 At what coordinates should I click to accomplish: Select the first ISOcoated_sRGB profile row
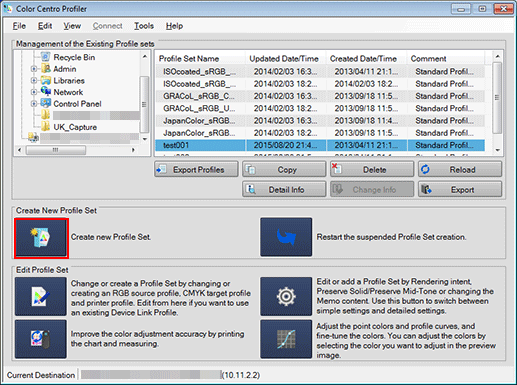[x=320, y=72]
